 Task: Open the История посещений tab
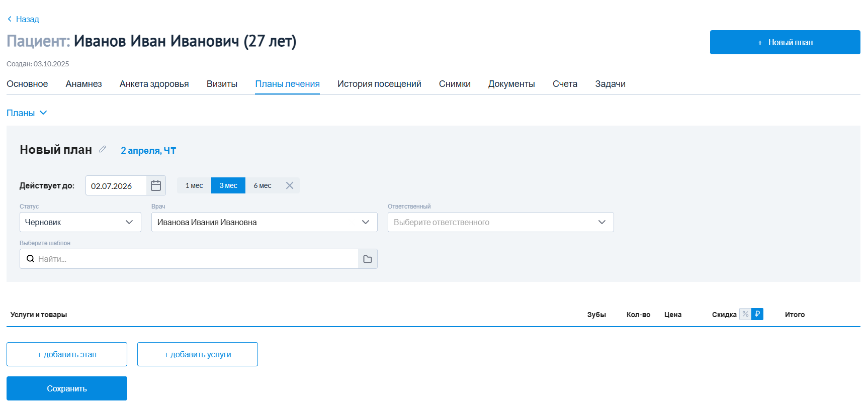pyautogui.click(x=379, y=84)
